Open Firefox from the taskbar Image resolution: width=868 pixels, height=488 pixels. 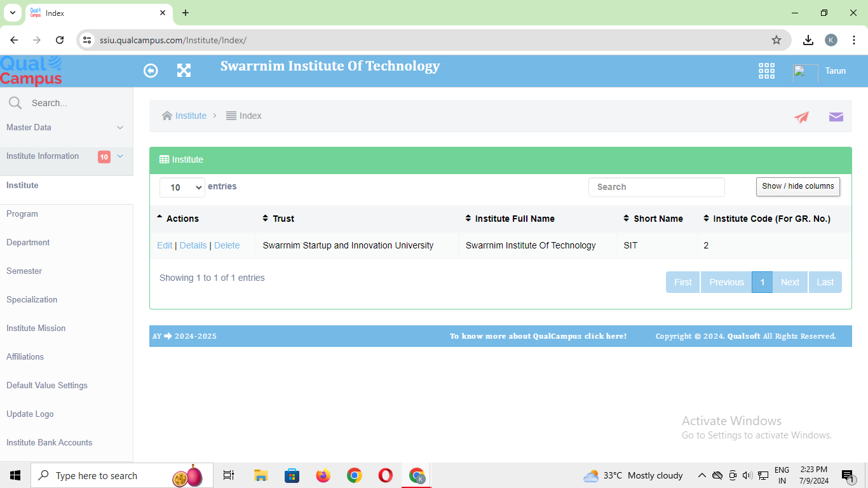tap(323, 475)
